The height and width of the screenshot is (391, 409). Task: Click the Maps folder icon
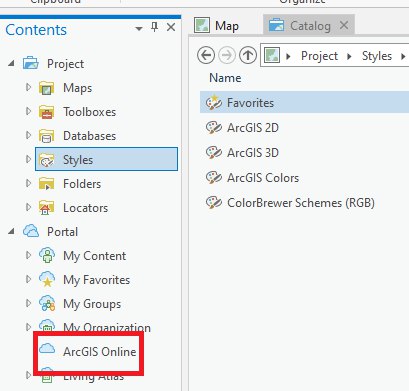pos(46,88)
